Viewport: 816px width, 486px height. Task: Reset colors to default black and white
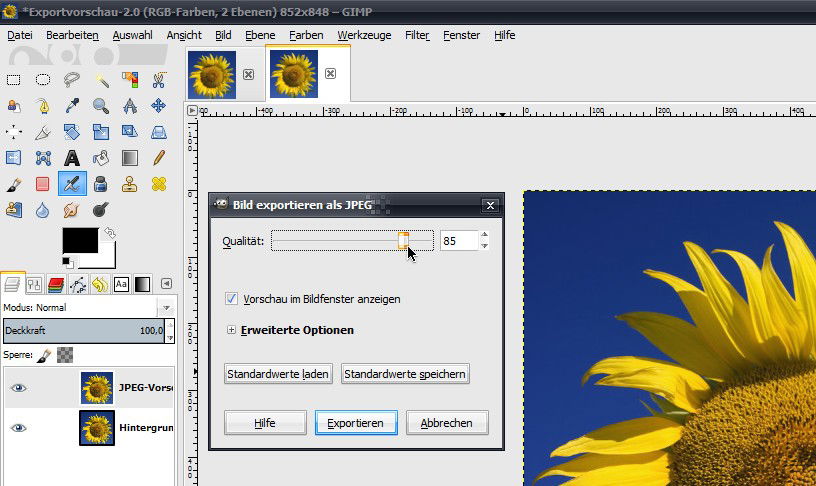[x=67, y=262]
